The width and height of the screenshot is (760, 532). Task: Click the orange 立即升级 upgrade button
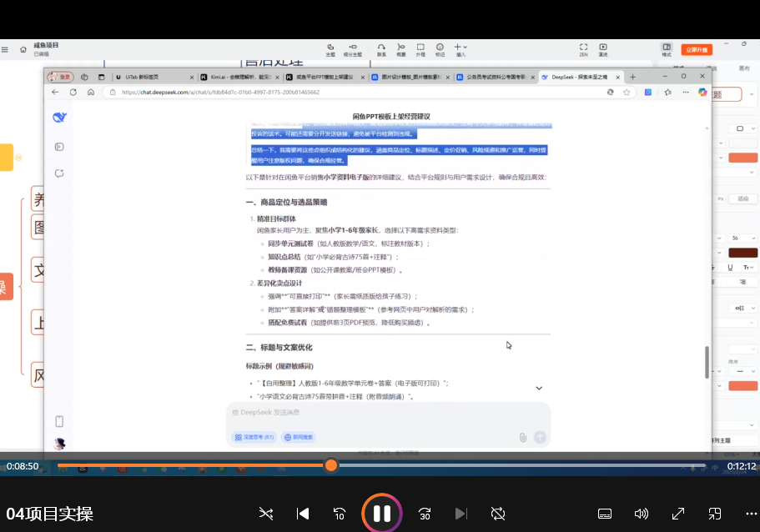697,50
